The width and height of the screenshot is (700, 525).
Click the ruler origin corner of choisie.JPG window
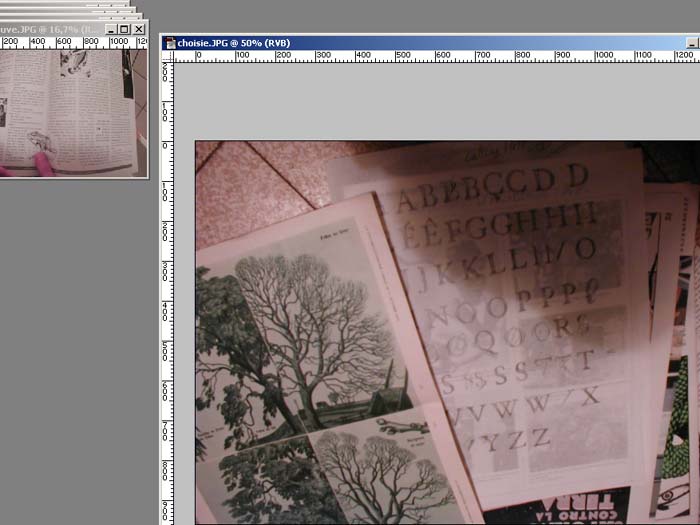[167, 56]
